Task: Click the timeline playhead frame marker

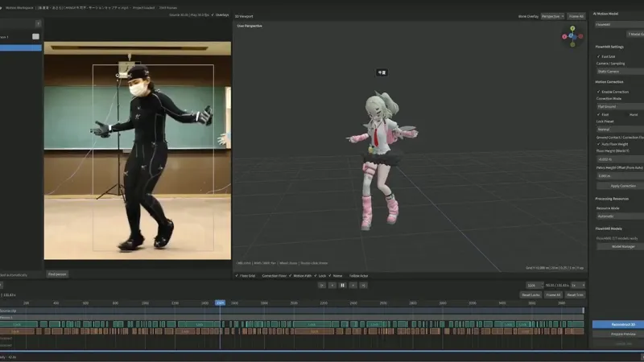Action: [220, 303]
